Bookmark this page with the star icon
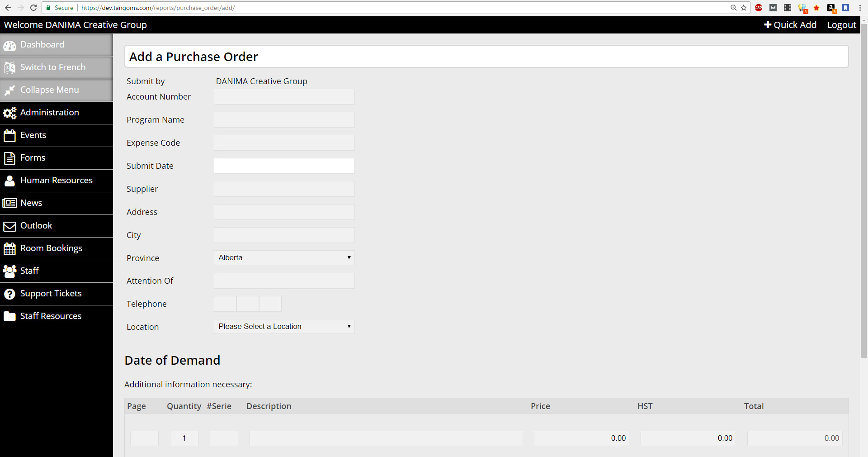 click(x=744, y=8)
